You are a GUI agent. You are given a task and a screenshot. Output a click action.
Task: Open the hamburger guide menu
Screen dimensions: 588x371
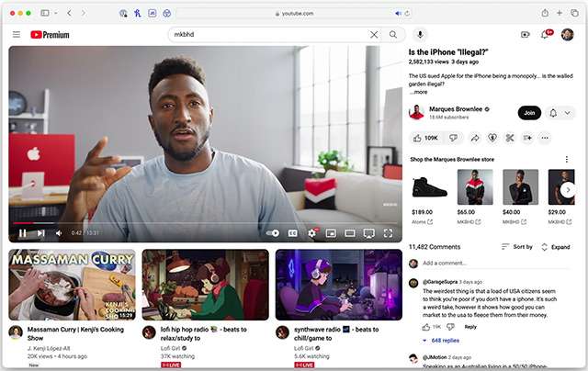click(16, 34)
